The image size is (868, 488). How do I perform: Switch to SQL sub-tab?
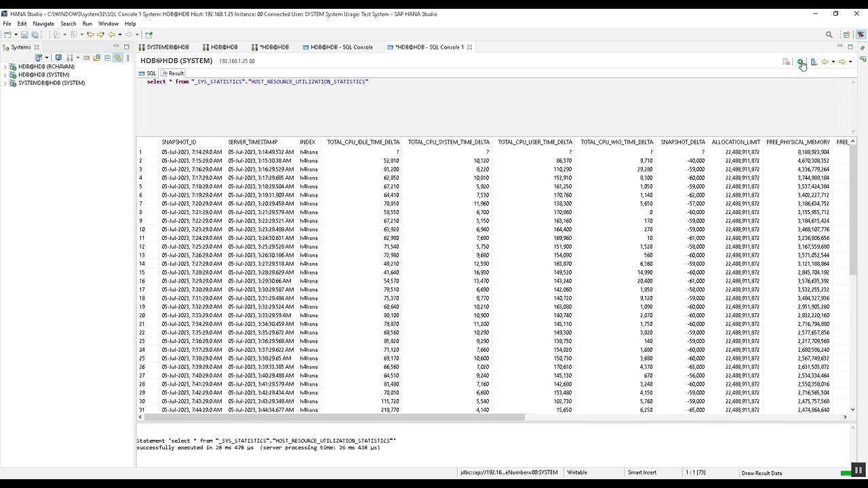148,73
